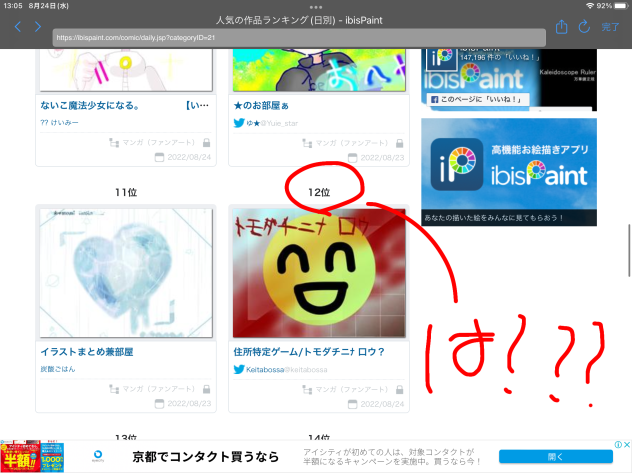Click マンガ（ファンアート） on 住所特定ゲーム card
Image resolution: width=632 pixels, height=473 pixels.
(352, 390)
